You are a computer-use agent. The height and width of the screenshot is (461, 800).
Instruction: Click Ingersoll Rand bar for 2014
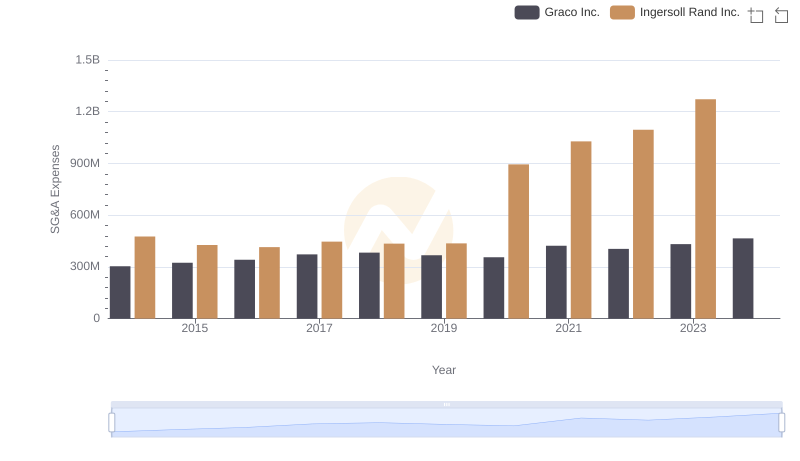point(145,277)
